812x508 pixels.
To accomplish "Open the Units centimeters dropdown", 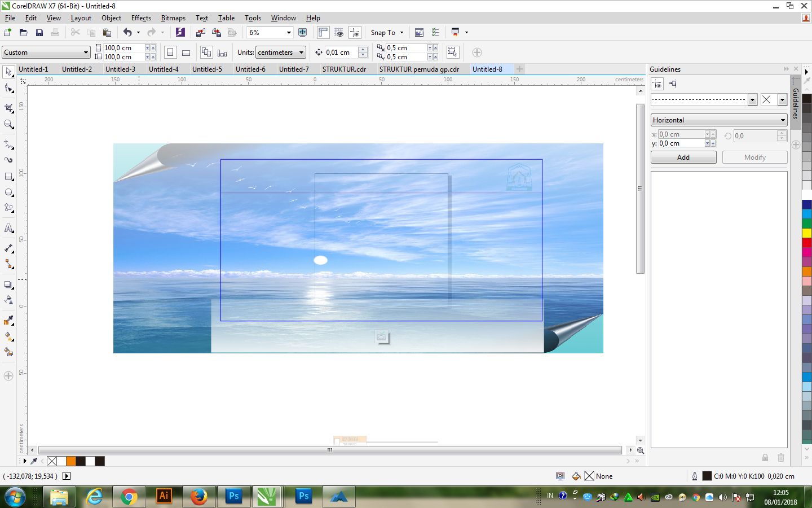I will click(x=302, y=52).
